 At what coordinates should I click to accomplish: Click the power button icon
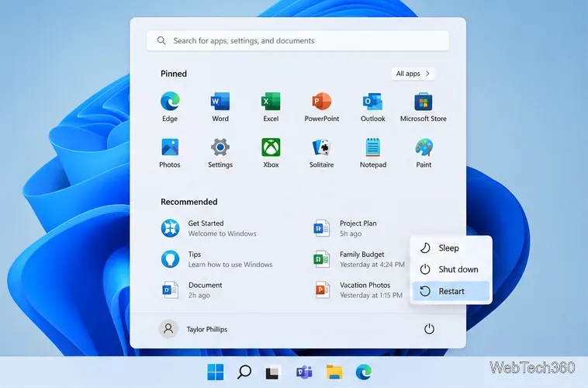coord(429,329)
